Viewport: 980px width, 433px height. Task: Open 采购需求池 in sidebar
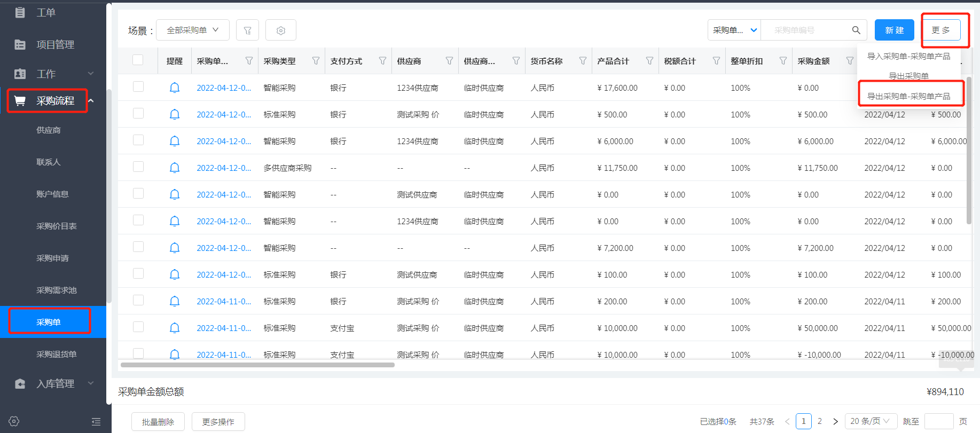coord(57,290)
